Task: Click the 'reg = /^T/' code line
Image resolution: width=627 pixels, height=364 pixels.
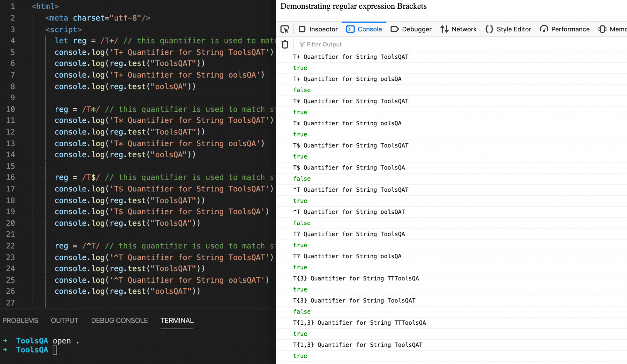Action: (165, 246)
